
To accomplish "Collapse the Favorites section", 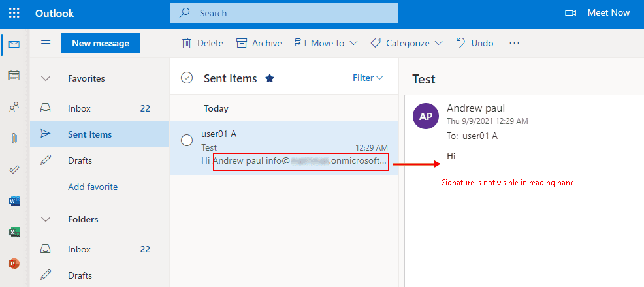I will [x=46, y=78].
